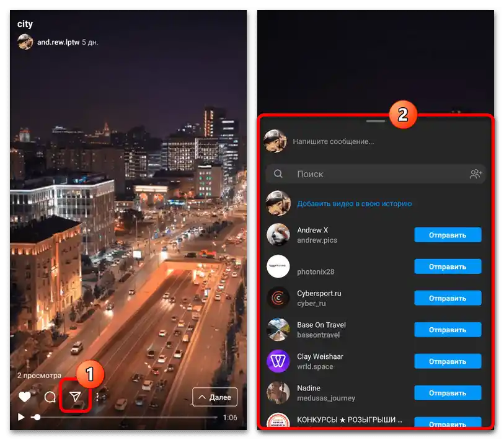Send the video to Clay Weishaar

[x=448, y=361]
